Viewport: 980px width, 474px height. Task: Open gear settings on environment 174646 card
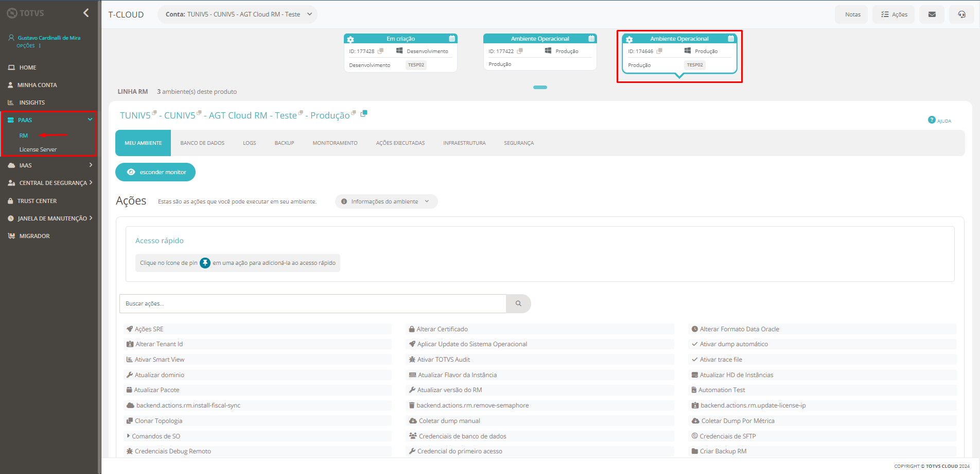pyautogui.click(x=629, y=40)
